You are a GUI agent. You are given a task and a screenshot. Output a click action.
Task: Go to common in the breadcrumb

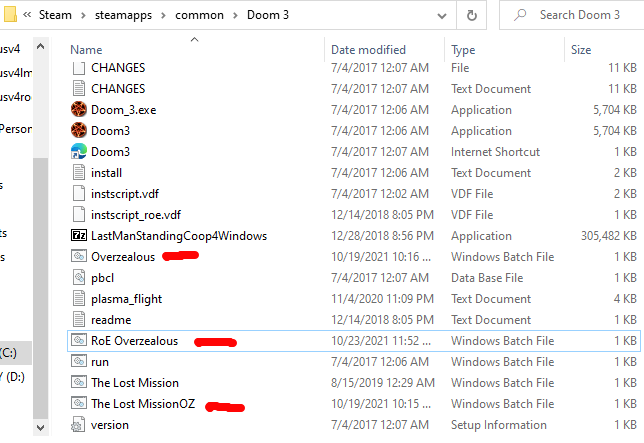point(199,15)
